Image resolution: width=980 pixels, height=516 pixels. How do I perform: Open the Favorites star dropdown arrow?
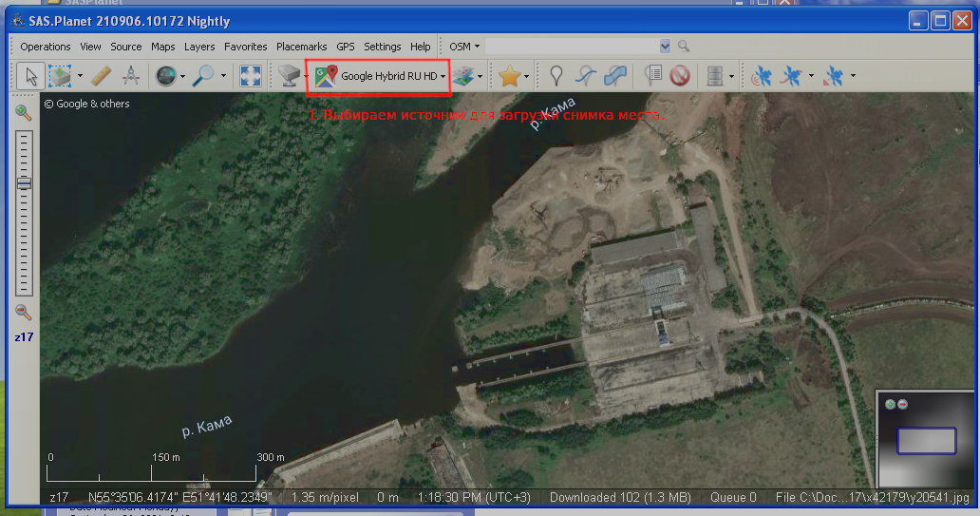526,77
